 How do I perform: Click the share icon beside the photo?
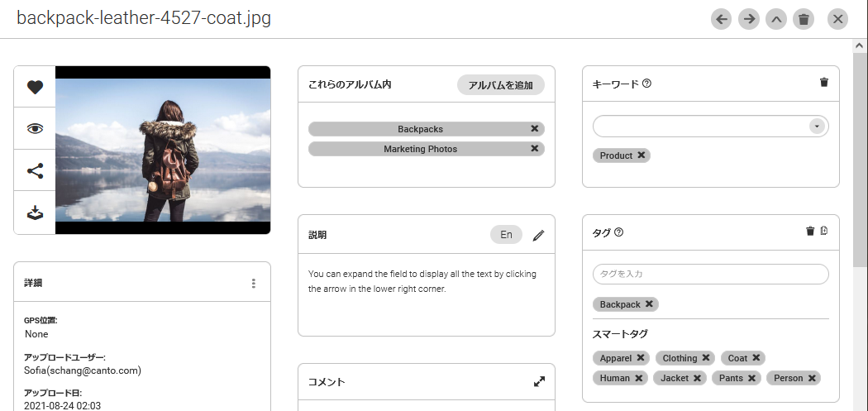click(35, 171)
